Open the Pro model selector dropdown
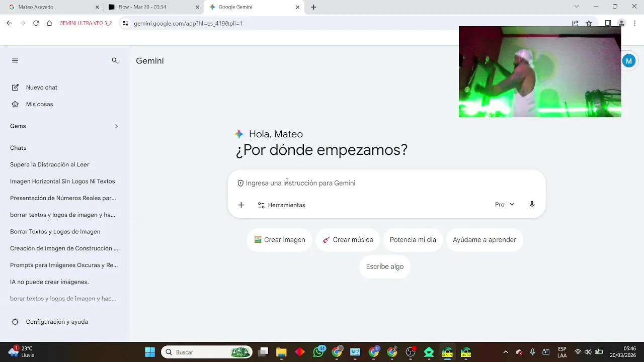644x362 pixels. tap(505, 205)
